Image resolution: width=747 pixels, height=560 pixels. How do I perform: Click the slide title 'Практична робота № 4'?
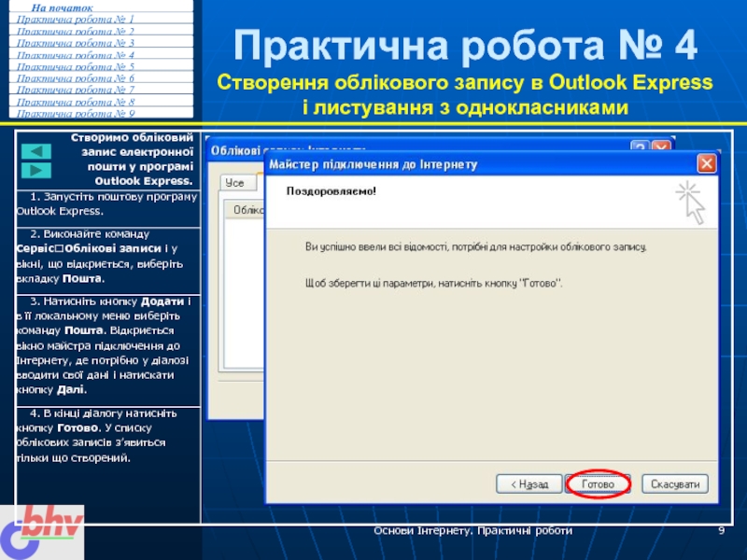point(465,46)
